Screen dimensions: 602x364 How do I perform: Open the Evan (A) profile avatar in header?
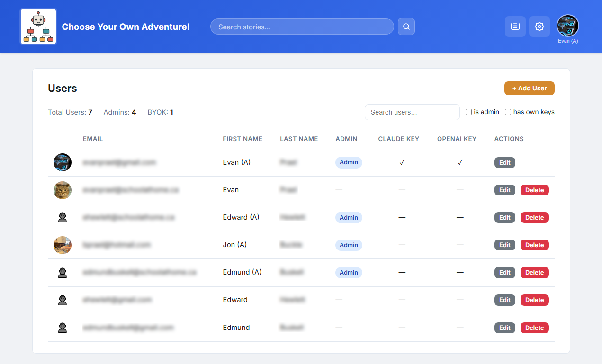(x=568, y=26)
